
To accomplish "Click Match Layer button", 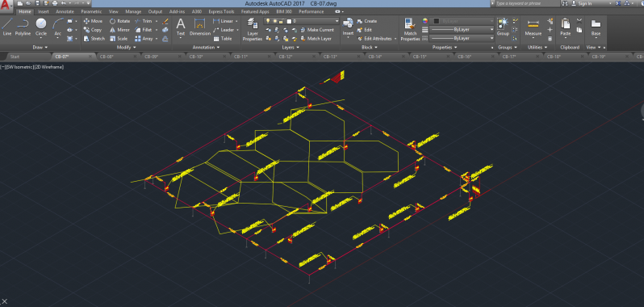I will tap(316, 39).
